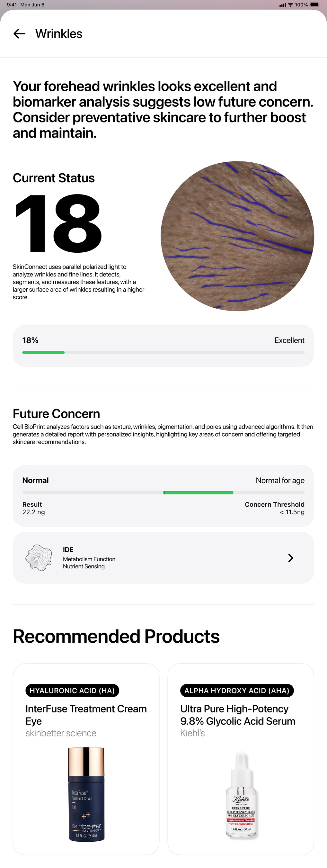The width and height of the screenshot is (327, 868).
Task: Tap the cellular signal bars icon
Action: pos(283,5)
